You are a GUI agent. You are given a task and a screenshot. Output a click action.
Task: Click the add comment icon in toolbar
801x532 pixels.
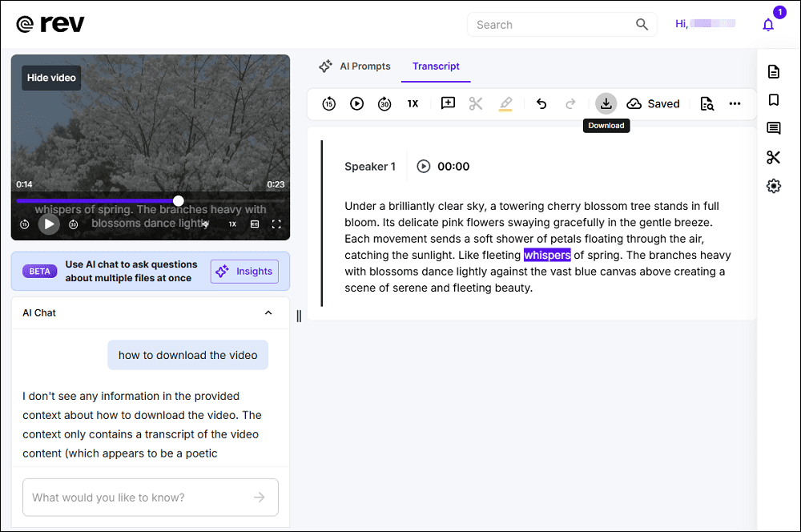[448, 103]
